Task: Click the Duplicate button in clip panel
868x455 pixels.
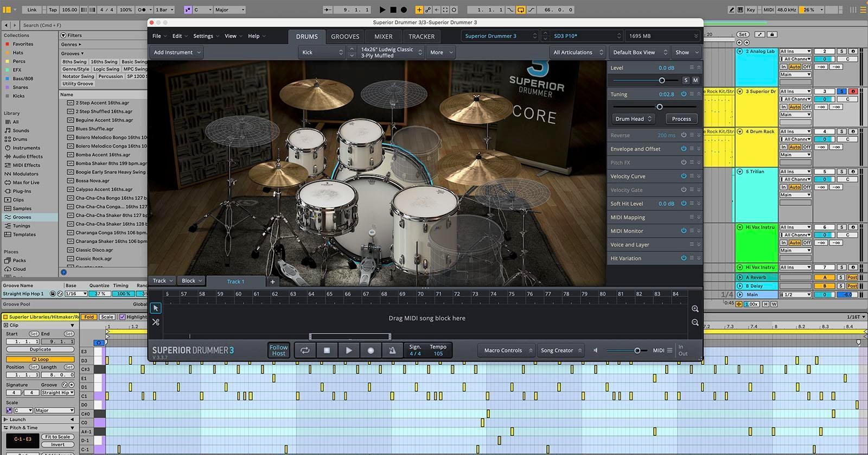Action: 40,349
